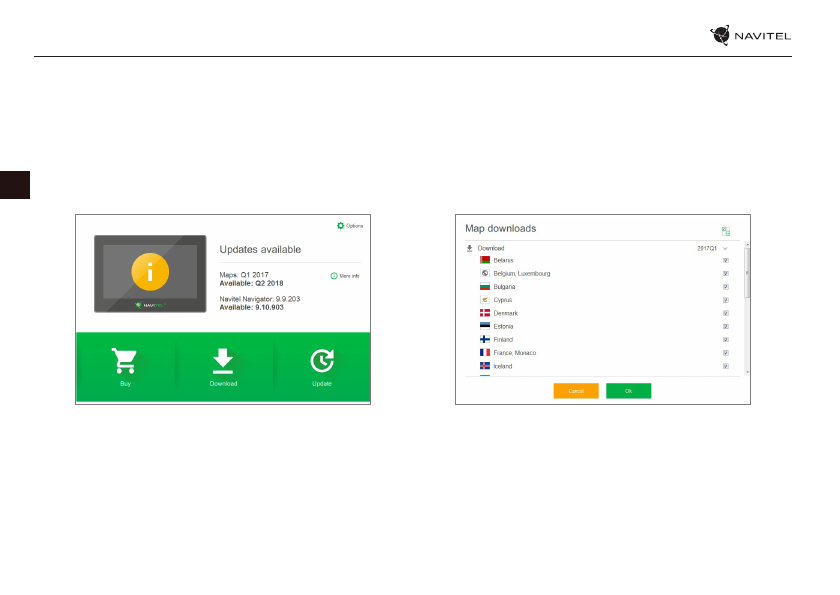This screenshot has width=840, height=595.
Task: Toggle the Iceland map checkbox
Action: coord(725,366)
